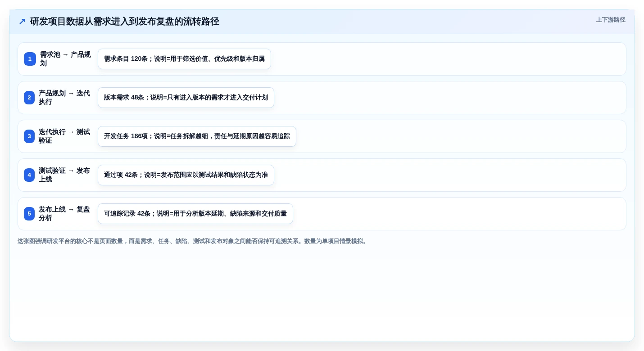Click step number badge 2
Viewport: 644px width, 351px height.
(x=29, y=98)
